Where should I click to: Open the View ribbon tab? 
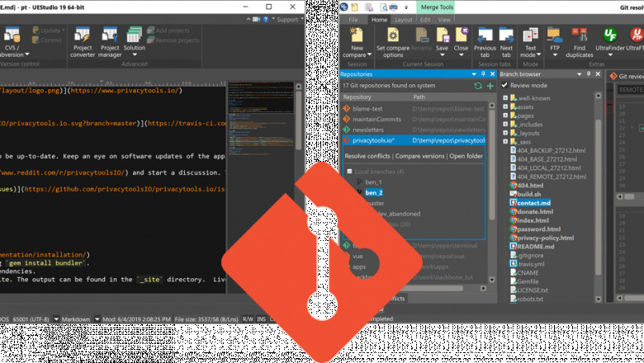[444, 19]
